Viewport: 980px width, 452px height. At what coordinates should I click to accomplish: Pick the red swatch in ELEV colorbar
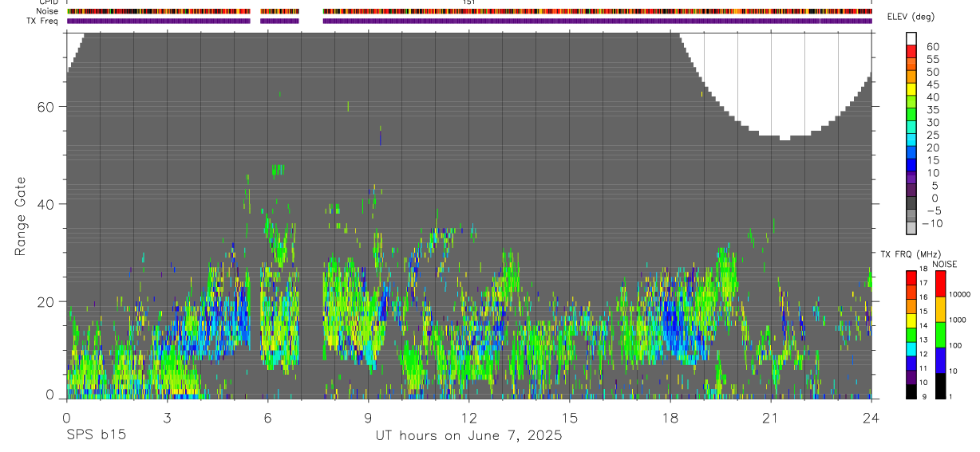point(911,52)
